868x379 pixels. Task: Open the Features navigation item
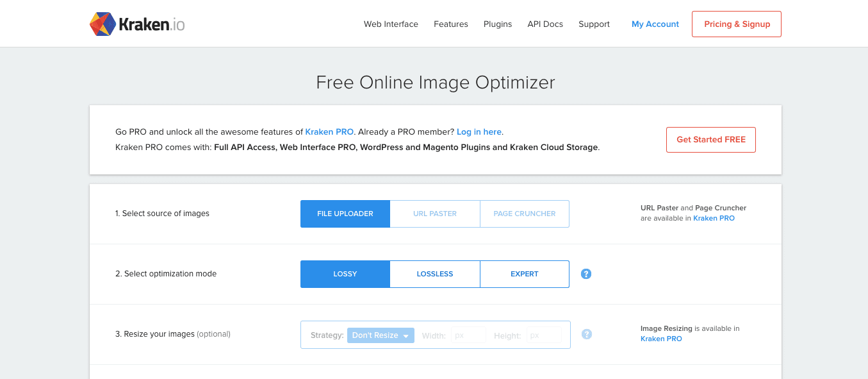tap(451, 24)
